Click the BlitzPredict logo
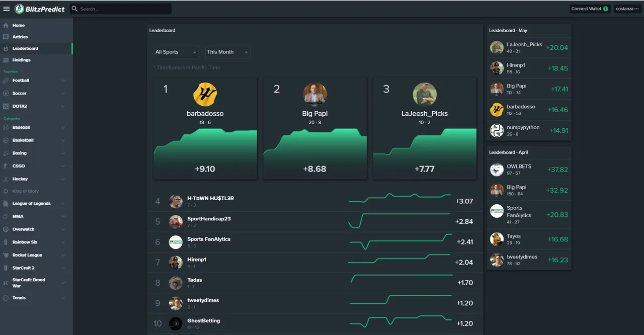The height and width of the screenshot is (335, 644). [x=40, y=9]
